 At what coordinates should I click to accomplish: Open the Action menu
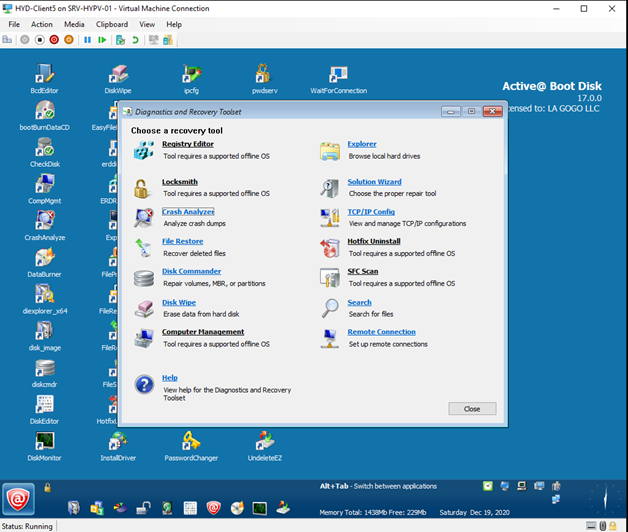pos(42,24)
